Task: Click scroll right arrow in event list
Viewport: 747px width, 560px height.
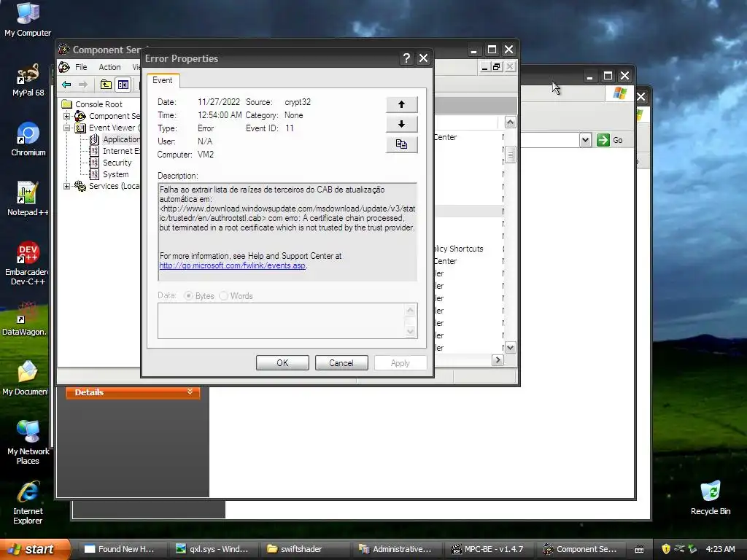Action: click(x=498, y=360)
